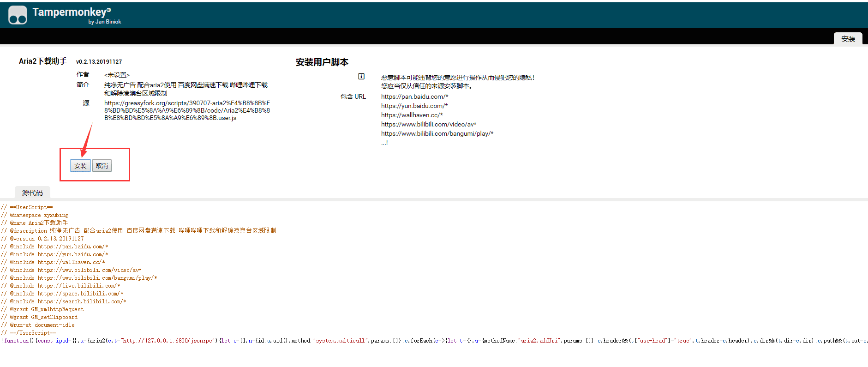Click the @grant GM_setClipboard code line

[x=39, y=317]
